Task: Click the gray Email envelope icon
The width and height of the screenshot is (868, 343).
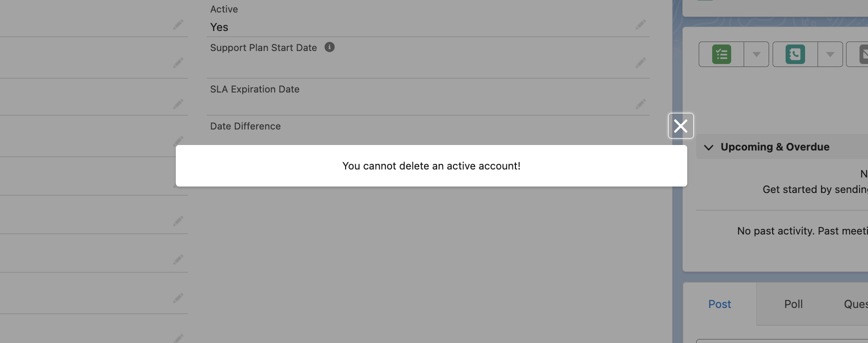Action: tap(864, 54)
